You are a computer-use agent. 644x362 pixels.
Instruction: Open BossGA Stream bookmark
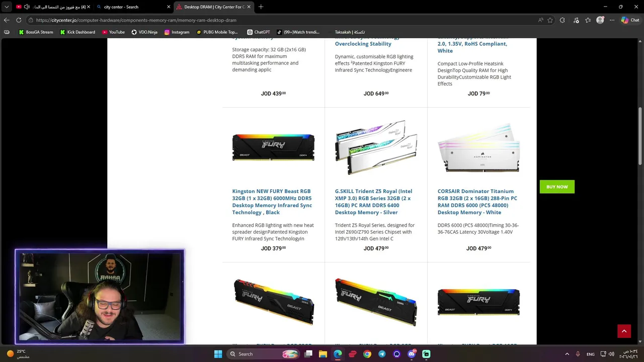click(x=36, y=32)
